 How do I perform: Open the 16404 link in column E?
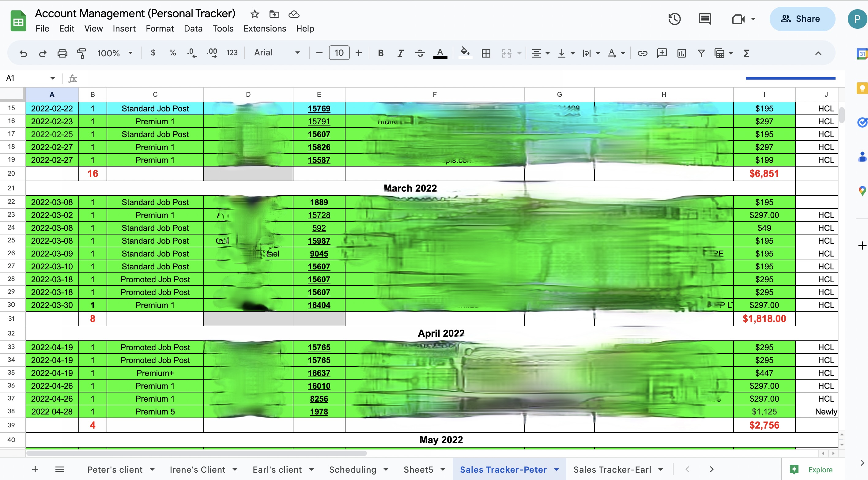pos(319,305)
